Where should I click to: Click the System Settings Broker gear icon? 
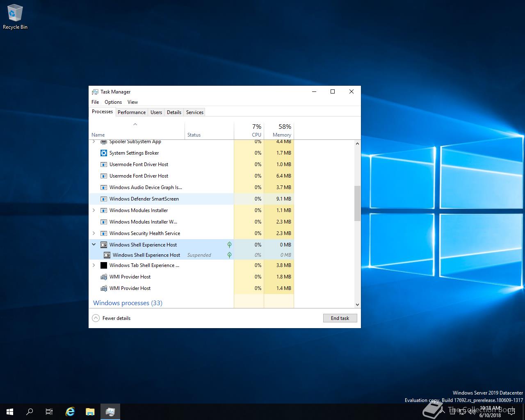(x=104, y=153)
